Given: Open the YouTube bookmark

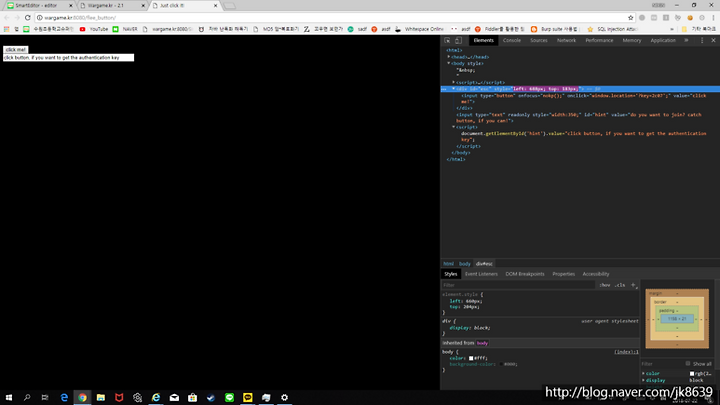Looking at the screenshot, I should point(94,29).
